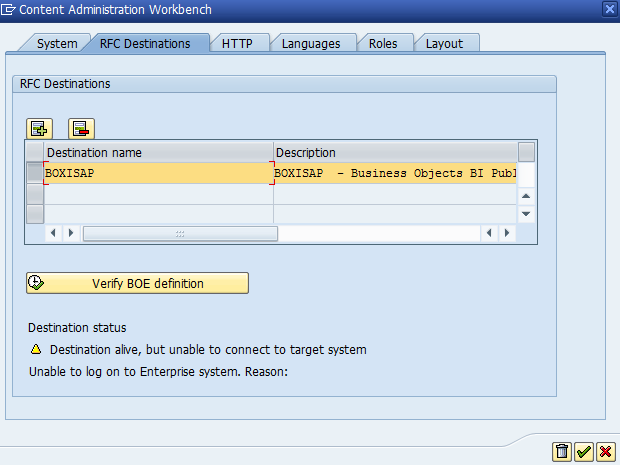Click the empty description cell in row two
620x465 pixels.
395,194
